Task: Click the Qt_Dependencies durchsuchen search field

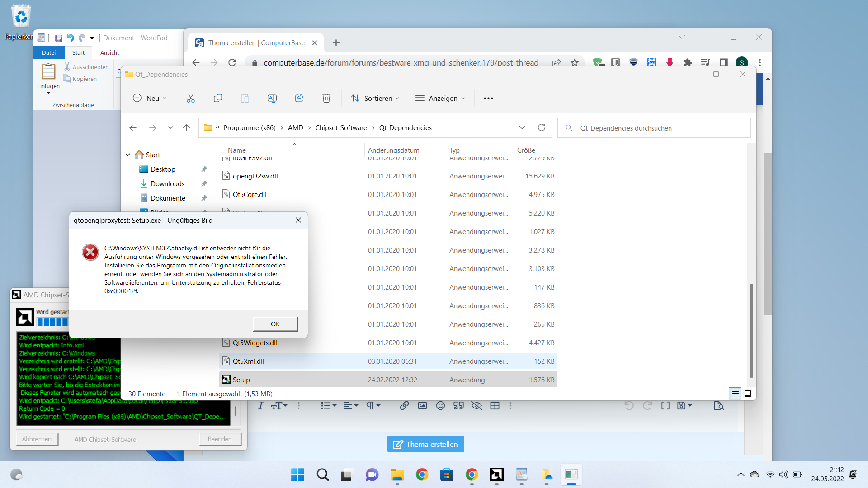Action: 654,128
